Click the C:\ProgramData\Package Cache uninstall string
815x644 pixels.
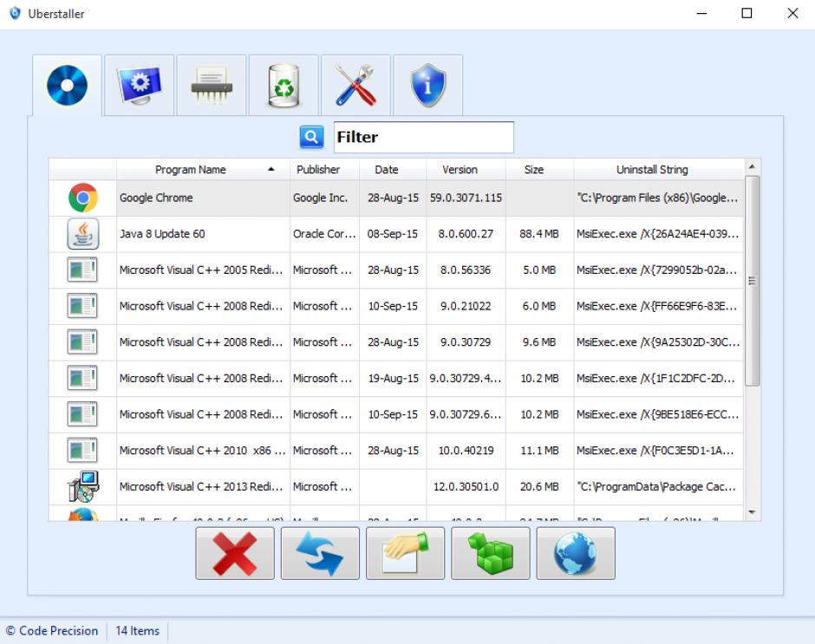click(x=659, y=486)
